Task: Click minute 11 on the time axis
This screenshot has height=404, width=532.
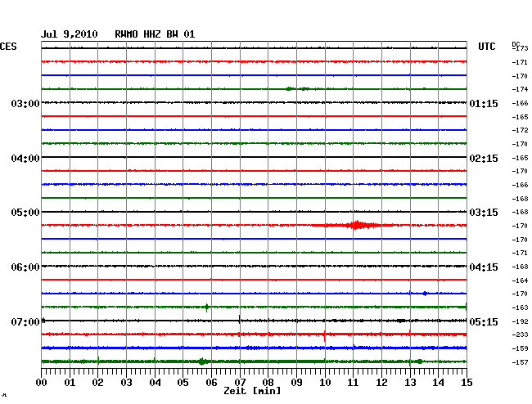Action: pyautogui.click(x=354, y=382)
